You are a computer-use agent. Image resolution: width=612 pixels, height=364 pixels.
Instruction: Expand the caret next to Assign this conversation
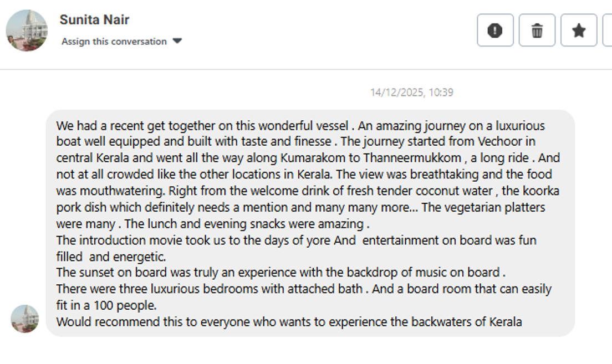point(177,41)
